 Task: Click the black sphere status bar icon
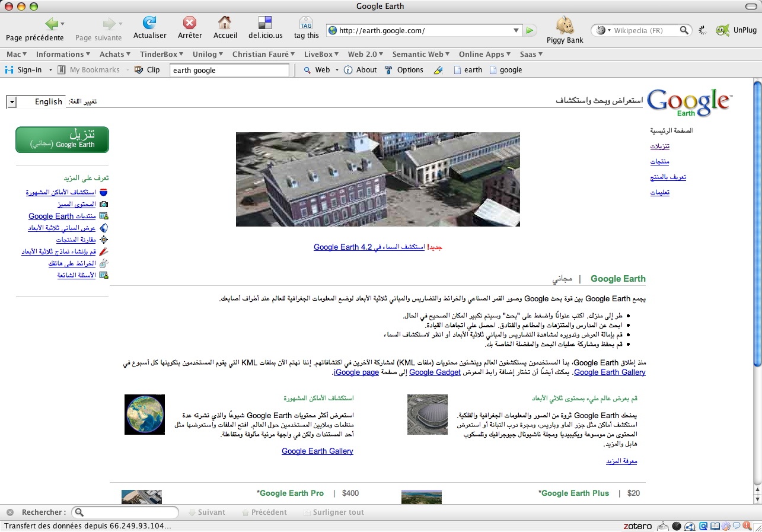(677, 526)
